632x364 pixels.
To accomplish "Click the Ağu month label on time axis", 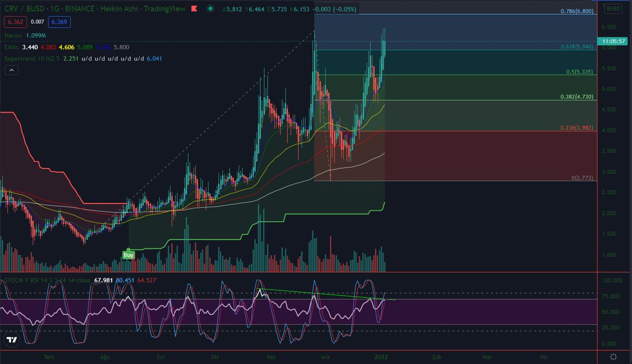I will pos(104,356).
